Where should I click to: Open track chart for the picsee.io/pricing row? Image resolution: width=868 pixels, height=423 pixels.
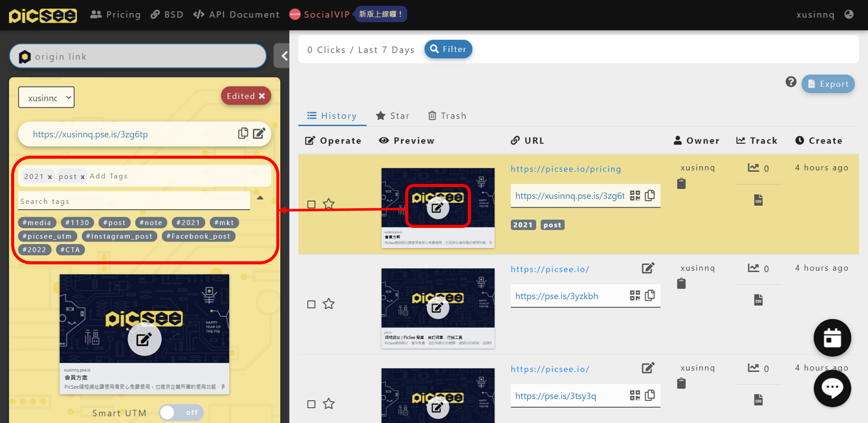753,168
